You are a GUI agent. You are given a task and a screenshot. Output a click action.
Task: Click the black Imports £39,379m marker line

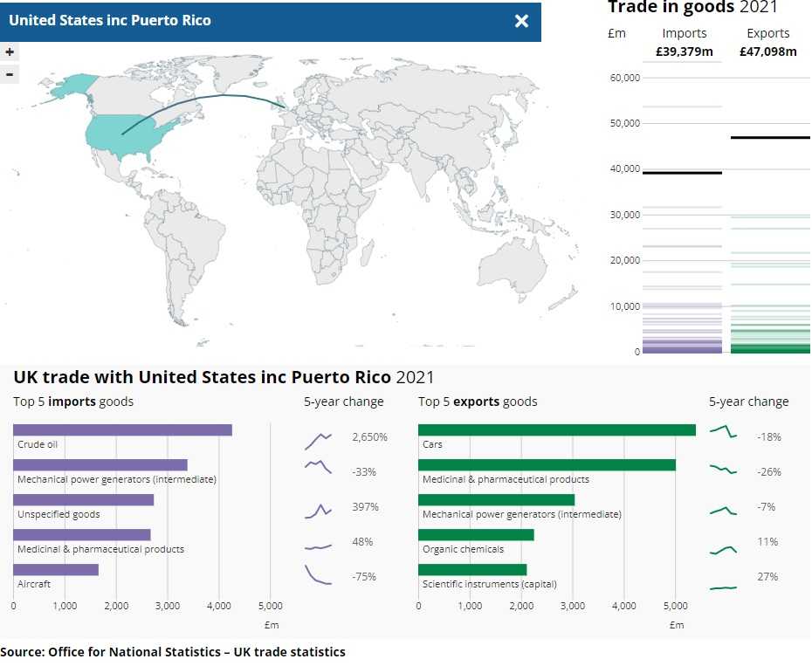tap(682, 173)
